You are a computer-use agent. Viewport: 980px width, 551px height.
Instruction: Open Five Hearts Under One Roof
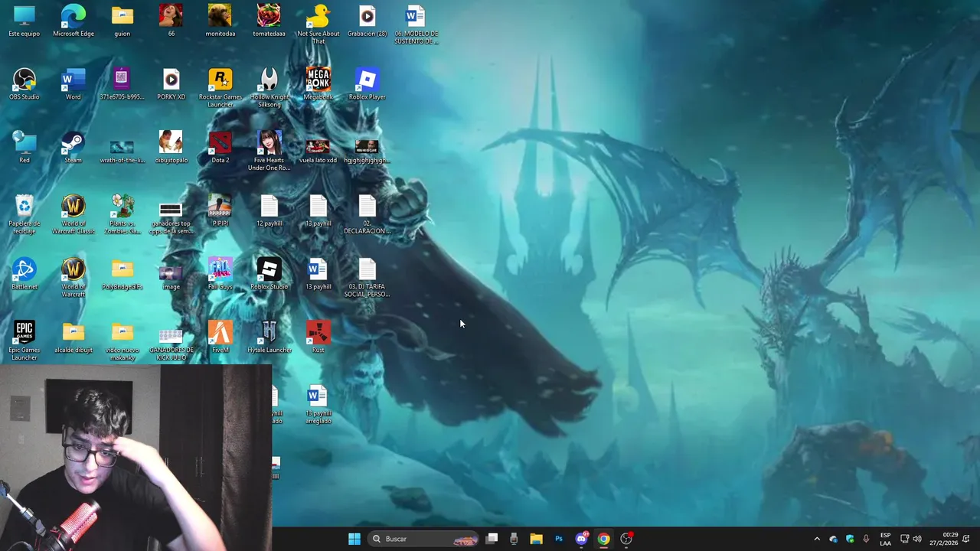269,151
